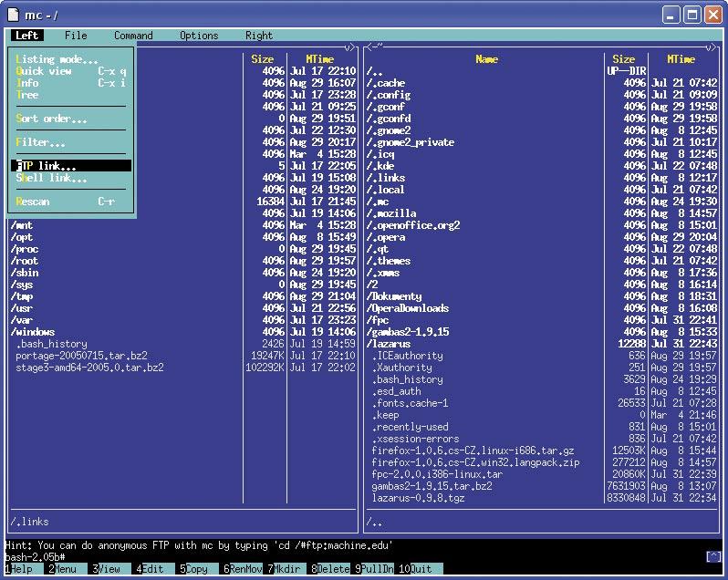Select the /OperaDownloads directory
The width and height of the screenshot is (728, 580).
click(542, 308)
